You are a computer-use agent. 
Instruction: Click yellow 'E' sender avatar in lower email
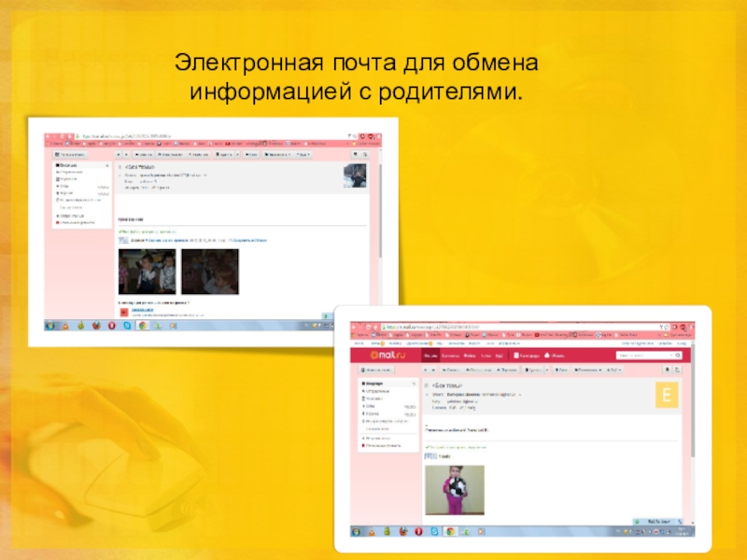coord(667,395)
